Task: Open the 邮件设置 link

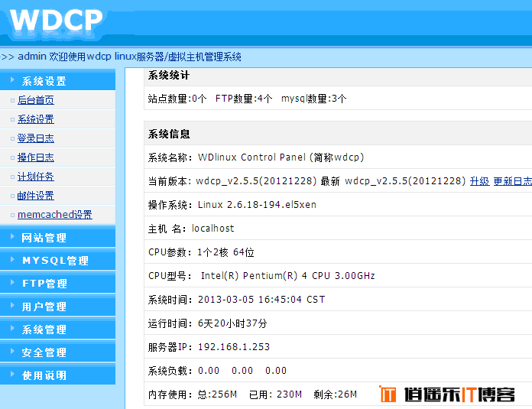Action: [36, 196]
